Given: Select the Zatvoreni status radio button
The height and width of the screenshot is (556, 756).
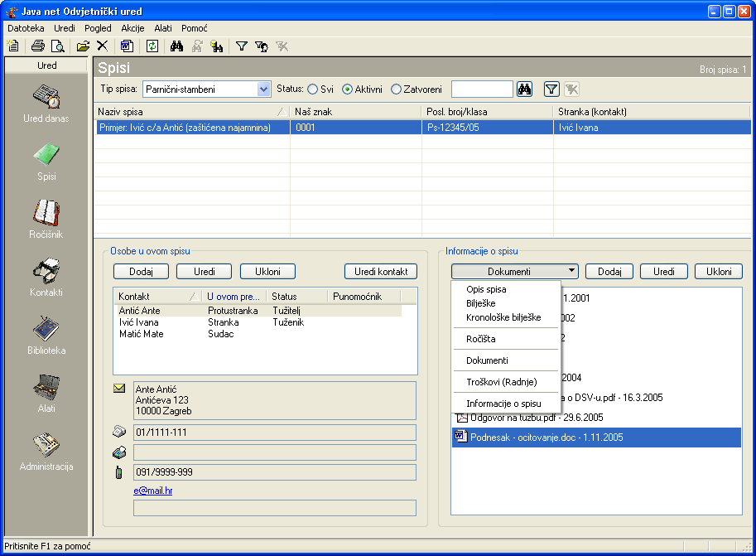Looking at the screenshot, I should [x=396, y=89].
